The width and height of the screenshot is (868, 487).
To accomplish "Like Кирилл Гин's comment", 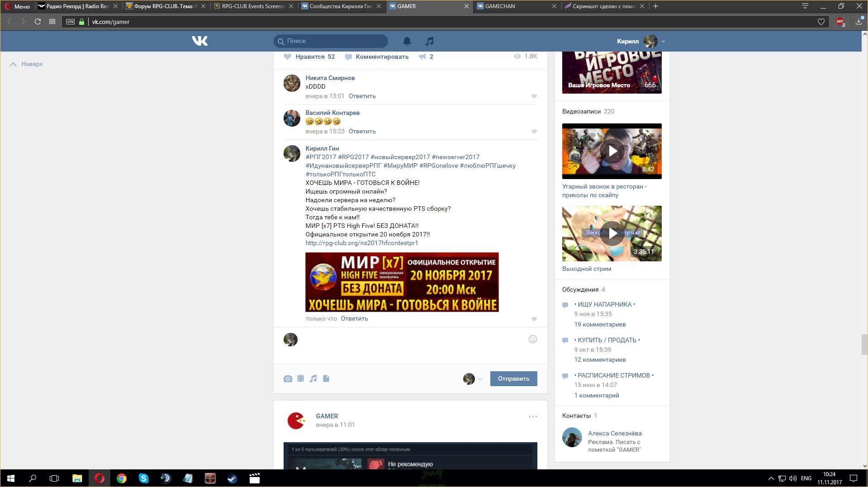I will coord(534,319).
